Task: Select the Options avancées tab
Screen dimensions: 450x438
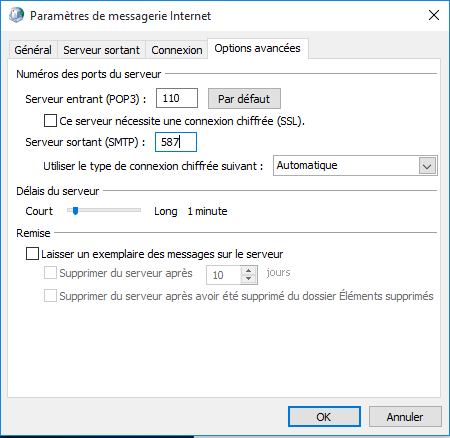Action: [257, 48]
